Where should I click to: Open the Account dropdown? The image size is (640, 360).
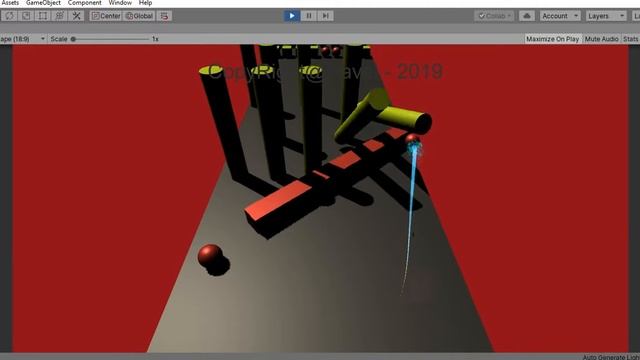(x=560, y=16)
